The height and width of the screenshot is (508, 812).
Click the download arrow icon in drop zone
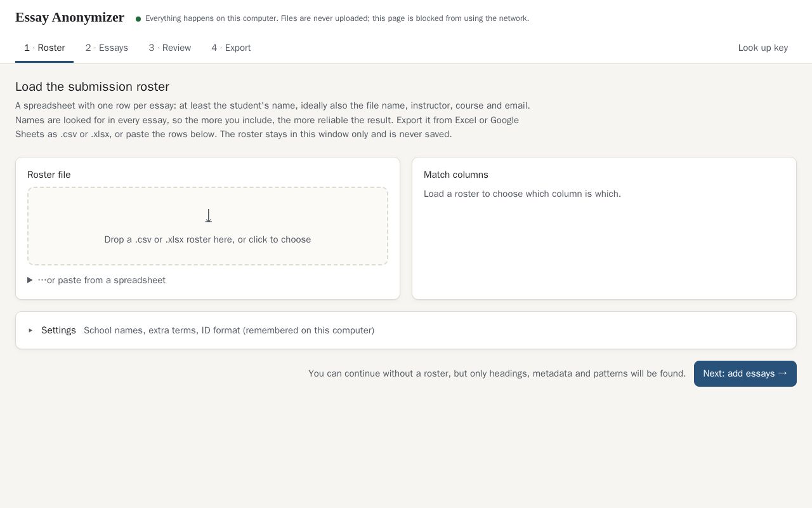tap(208, 216)
